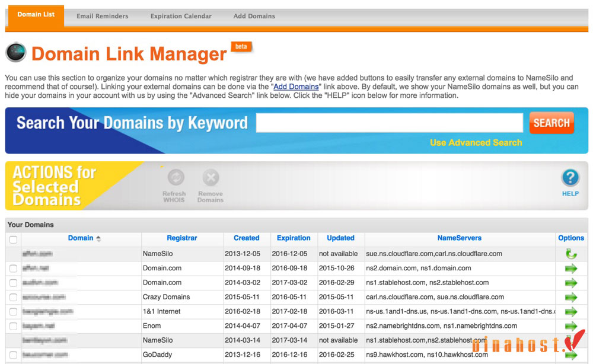Focus the domain keyword search field
The image size is (593, 364).
tap(390, 123)
